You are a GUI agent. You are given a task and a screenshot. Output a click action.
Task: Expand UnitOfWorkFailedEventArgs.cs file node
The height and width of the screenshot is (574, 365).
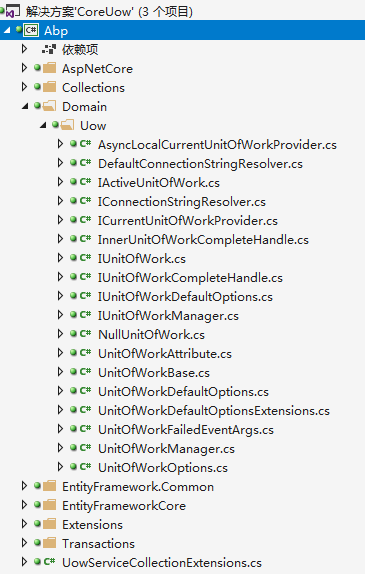(x=60, y=429)
